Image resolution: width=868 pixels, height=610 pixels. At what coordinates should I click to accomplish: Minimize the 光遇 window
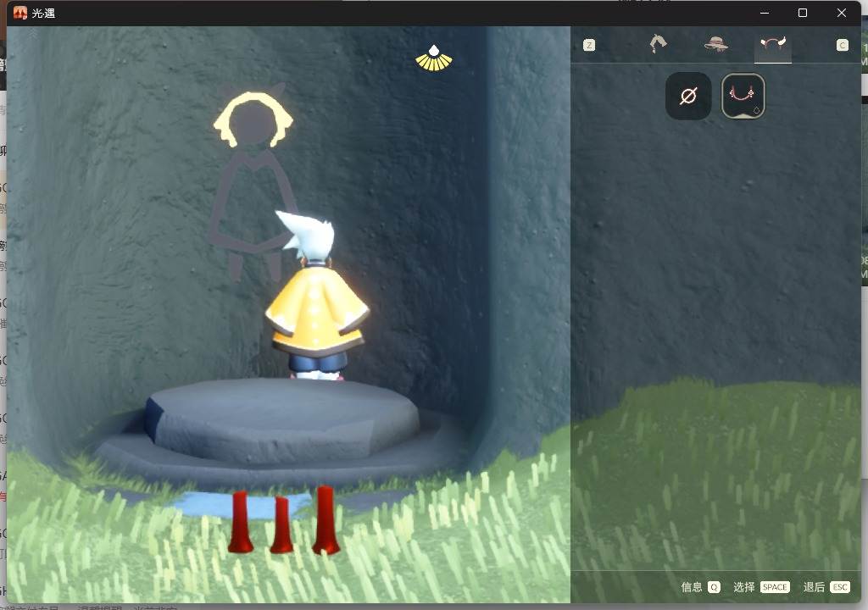(765, 13)
